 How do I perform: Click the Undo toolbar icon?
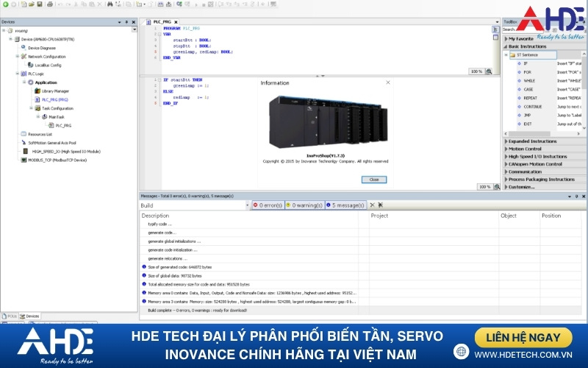pos(60,4)
